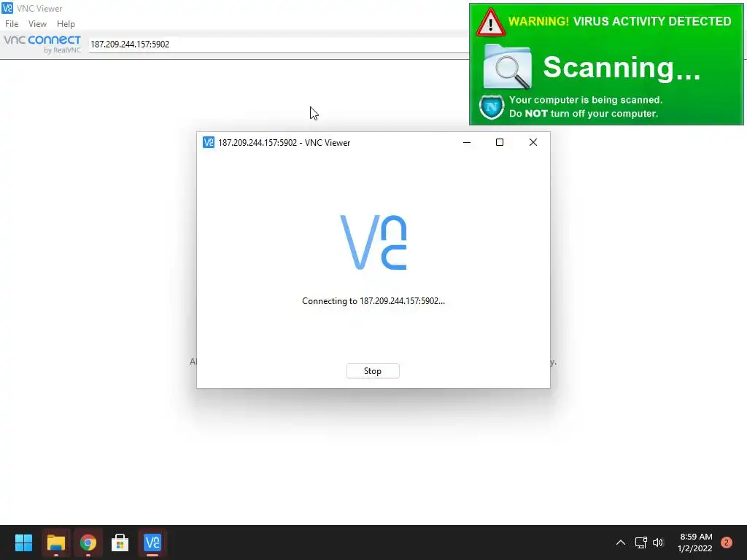Click the Stop button in connecting dialog

click(373, 371)
